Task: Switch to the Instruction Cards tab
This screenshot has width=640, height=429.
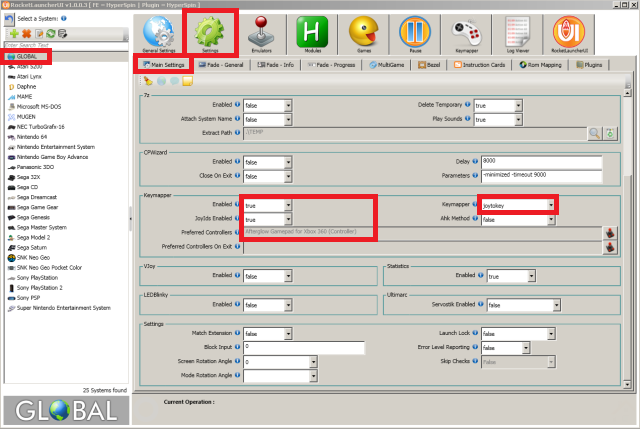Action: (x=480, y=65)
